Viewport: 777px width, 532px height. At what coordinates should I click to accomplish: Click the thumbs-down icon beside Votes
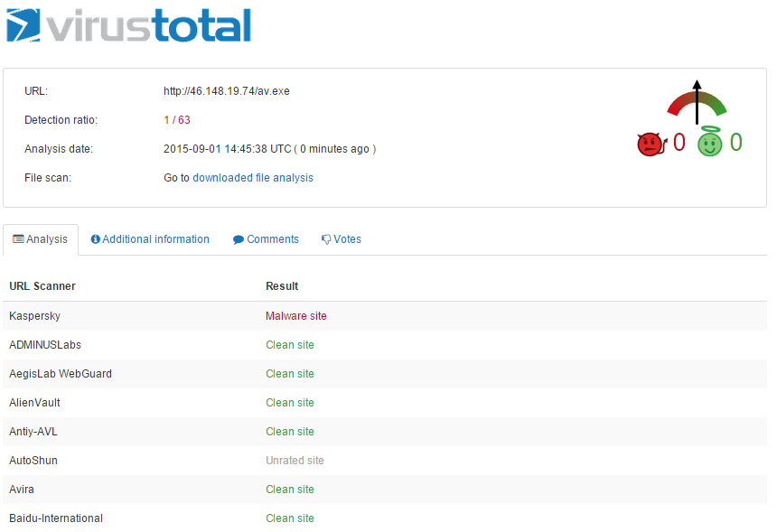click(x=326, y=239)
